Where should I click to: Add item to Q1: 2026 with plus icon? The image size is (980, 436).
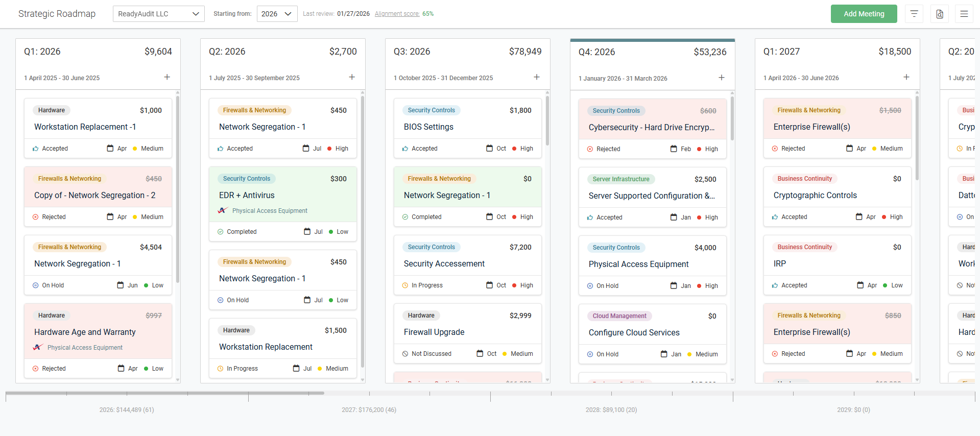167,77
